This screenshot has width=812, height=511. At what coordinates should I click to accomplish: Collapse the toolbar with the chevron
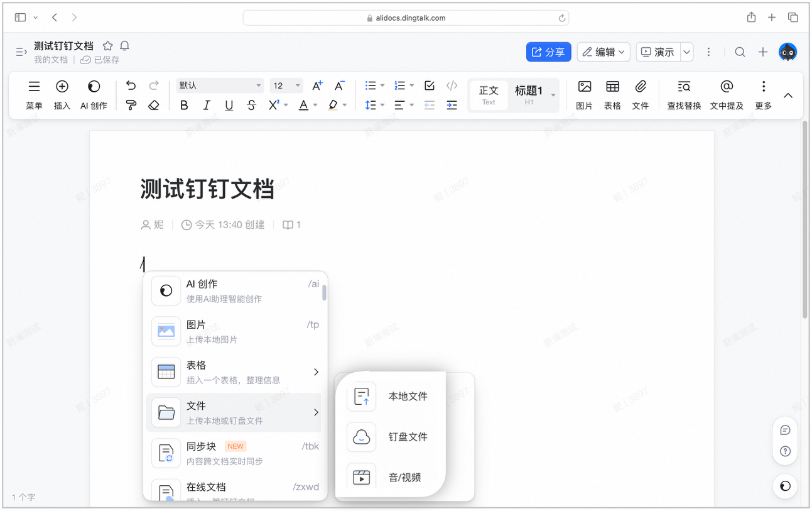click(x=788, y=96)
